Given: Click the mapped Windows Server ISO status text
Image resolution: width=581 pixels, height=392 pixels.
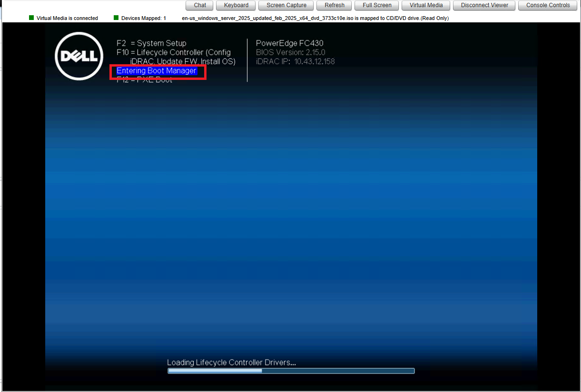Looking at the screenshot, I should (x=315, y=18).
